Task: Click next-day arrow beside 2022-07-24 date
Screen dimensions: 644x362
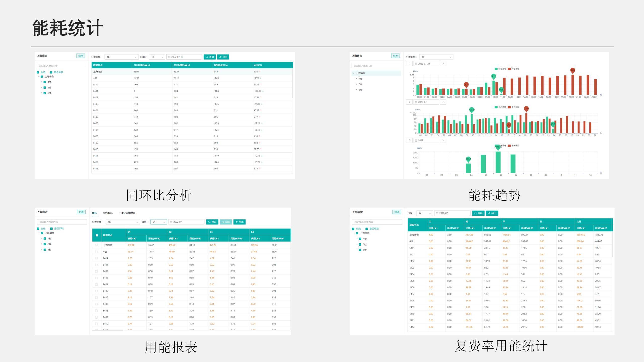Action: coord(443,64)
